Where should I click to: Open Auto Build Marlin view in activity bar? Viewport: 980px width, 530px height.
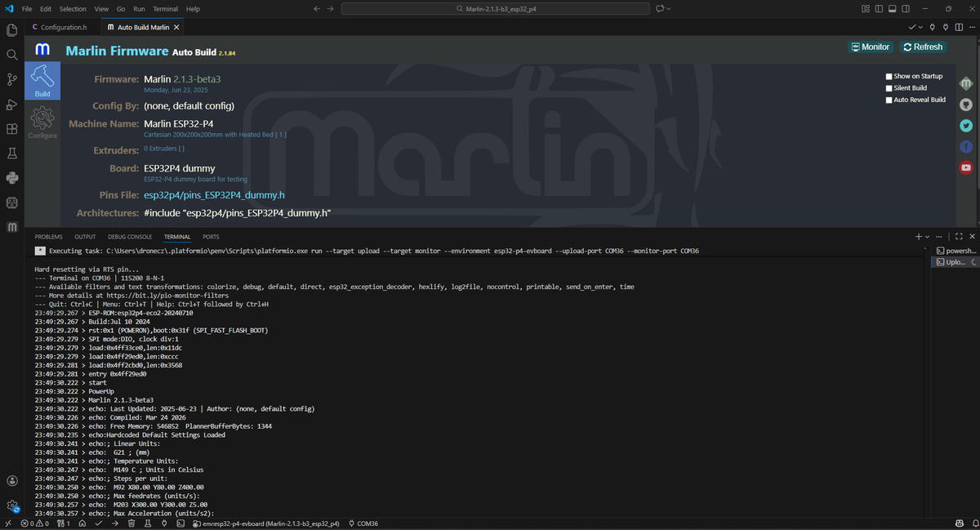12,227
